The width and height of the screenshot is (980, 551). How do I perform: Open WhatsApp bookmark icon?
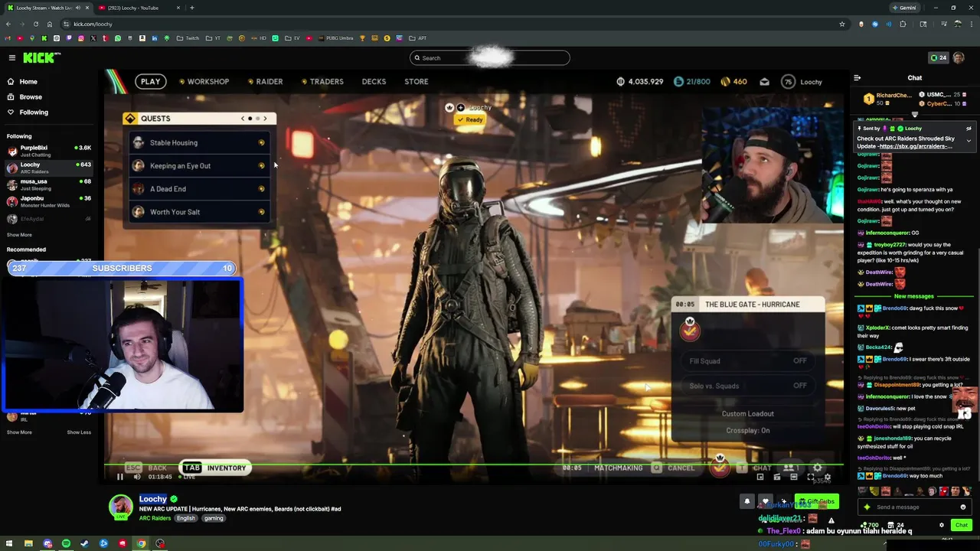(x=117, y=38)
